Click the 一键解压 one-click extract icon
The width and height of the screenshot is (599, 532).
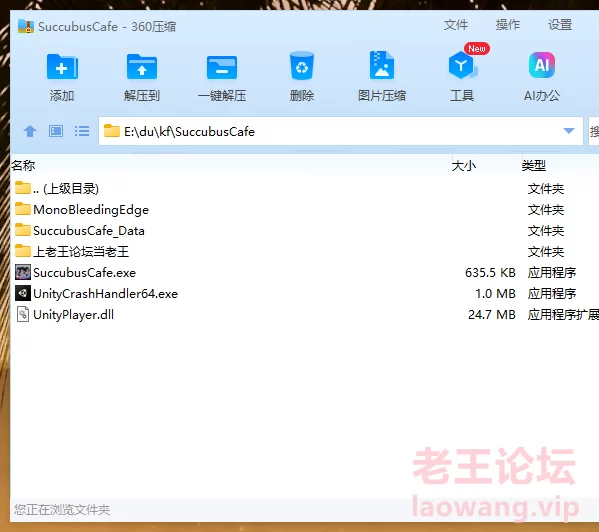pyautogui.click(x=222, y=67)
